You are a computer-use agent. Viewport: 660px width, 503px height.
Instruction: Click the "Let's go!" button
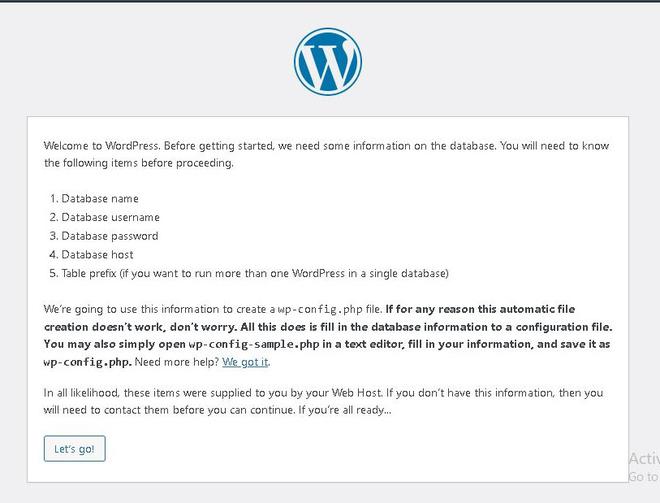pyautogui.click(x=75, y=449)
